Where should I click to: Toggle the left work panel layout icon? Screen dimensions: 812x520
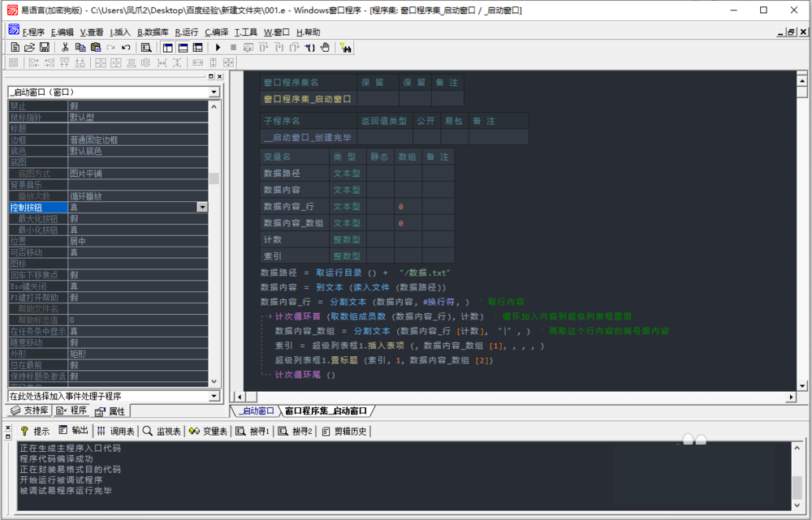tap(168, 48)
